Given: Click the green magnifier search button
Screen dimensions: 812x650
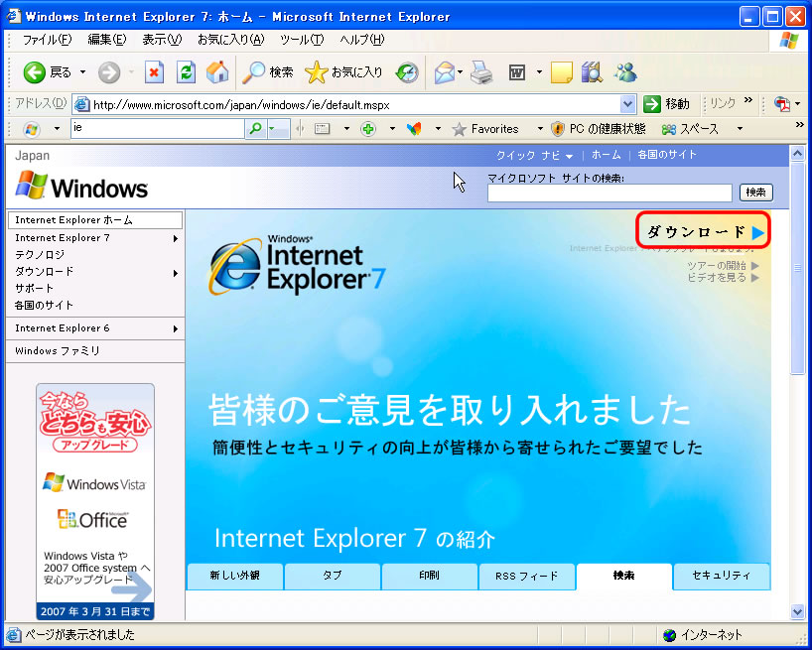Looking at the screenshot, I should pos(255,129).
